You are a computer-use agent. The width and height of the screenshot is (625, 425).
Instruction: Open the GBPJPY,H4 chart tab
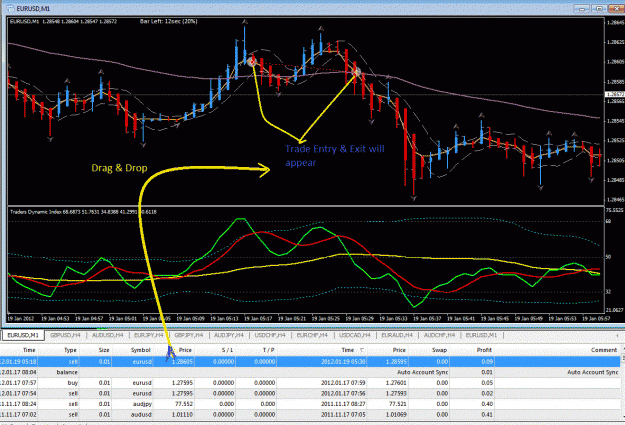point(189,335)
